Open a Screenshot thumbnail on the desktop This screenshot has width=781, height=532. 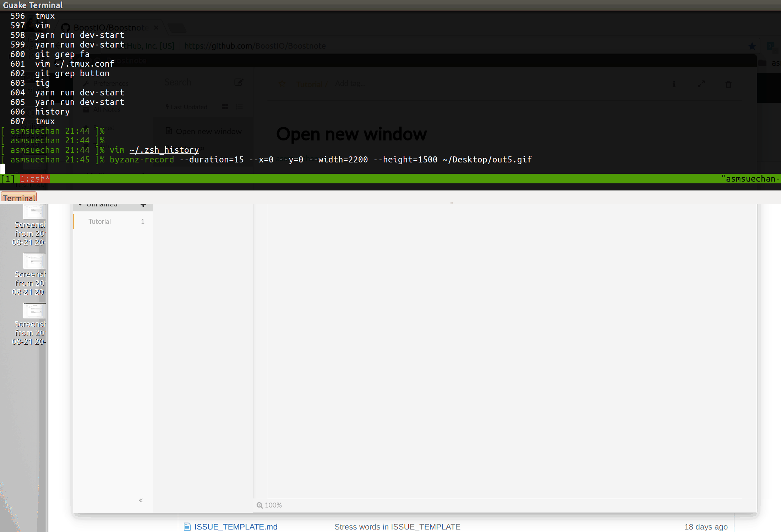pos(34,211)
